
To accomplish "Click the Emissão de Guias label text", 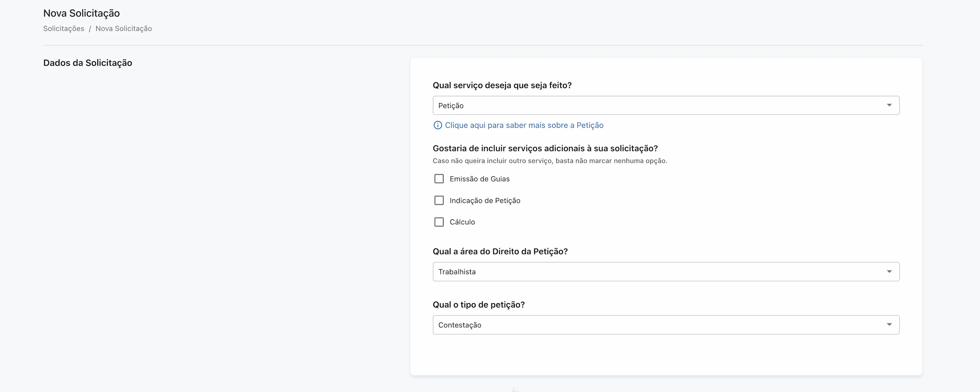I will 480,178.
